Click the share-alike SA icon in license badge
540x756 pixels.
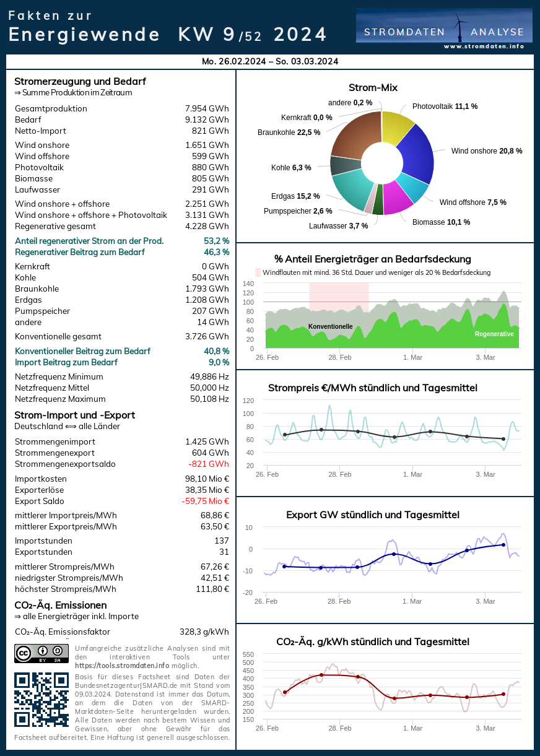pyautogui.click(x=58, y=651)
